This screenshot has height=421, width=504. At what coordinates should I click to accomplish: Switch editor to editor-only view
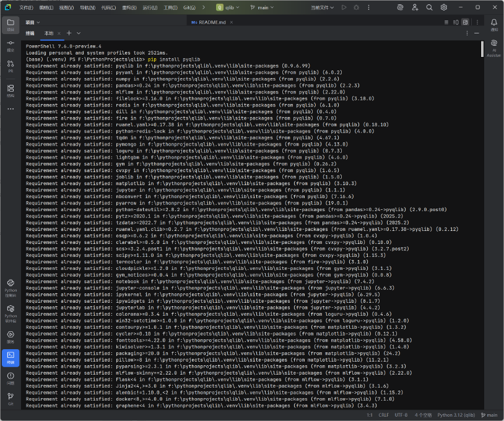tap(446, 22)
